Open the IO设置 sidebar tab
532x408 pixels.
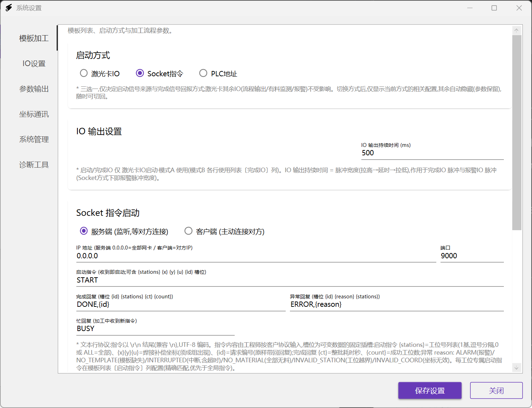(34, 64)
